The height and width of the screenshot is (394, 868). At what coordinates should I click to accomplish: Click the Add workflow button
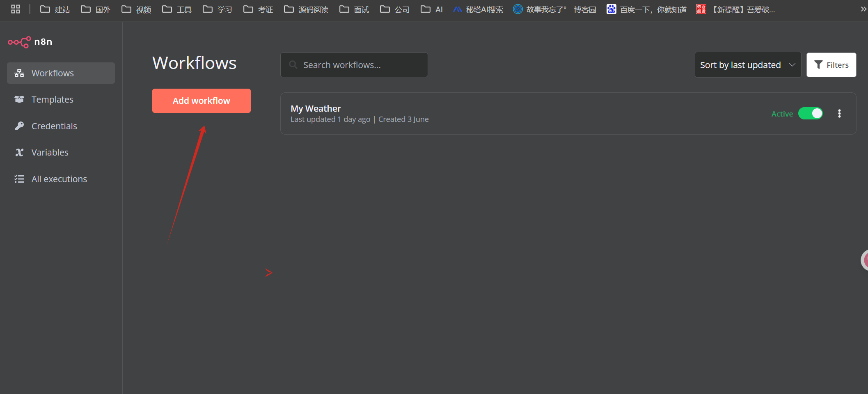click(x=202, y=101)
